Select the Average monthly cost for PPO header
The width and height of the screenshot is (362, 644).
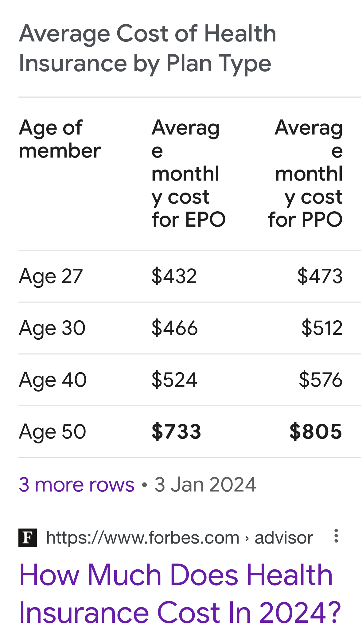tap(305, 174)
